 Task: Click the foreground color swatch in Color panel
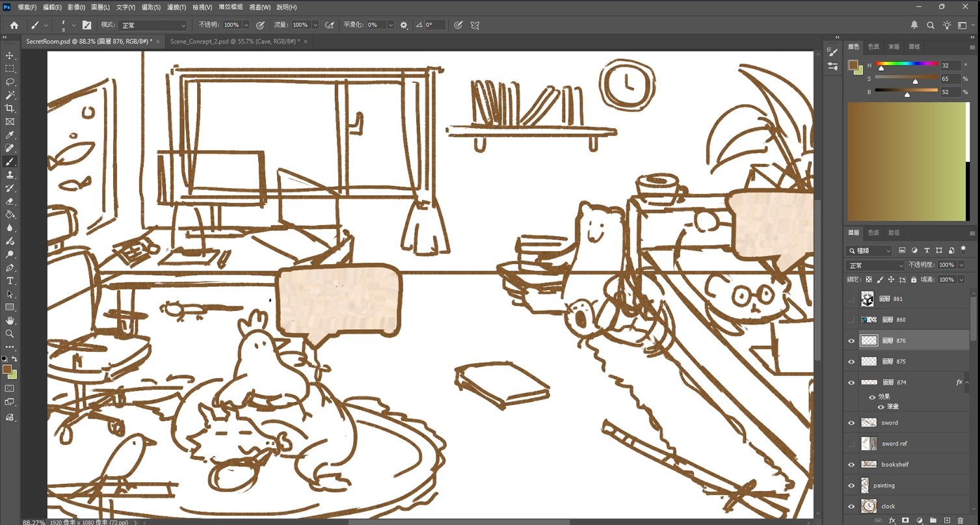click(853, 65)
